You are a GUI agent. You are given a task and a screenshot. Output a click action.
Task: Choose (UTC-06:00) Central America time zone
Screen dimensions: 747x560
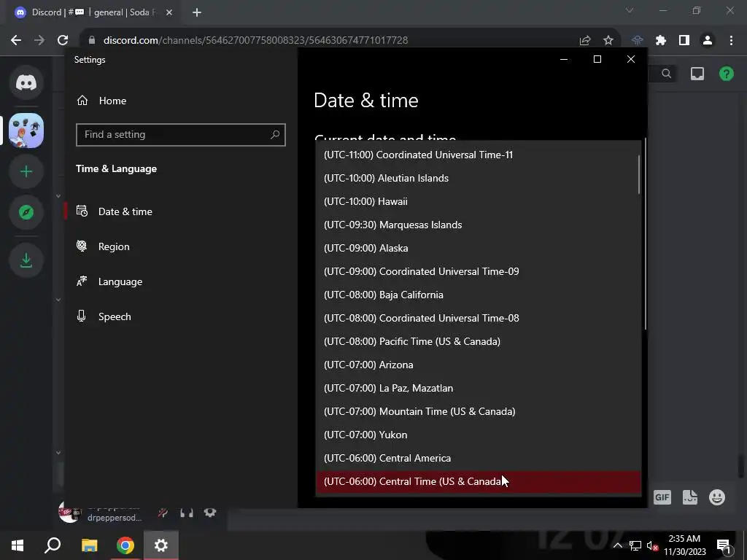(x=479, y=458)
